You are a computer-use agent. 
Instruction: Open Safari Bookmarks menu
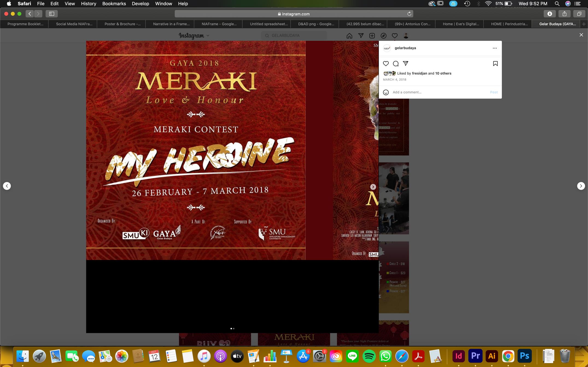coord(114,4)
